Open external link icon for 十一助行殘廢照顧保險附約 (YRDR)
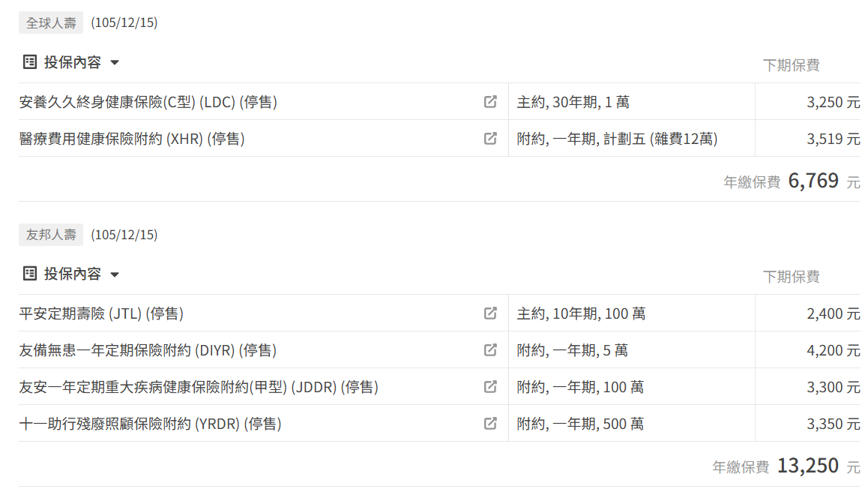 (490, 424)
